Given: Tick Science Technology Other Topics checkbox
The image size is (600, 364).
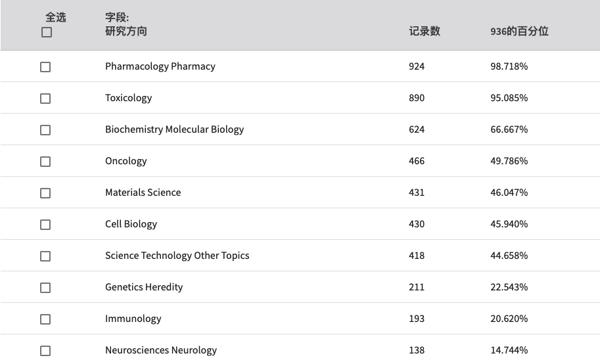Looking at the screenshot, I should (x=45, y=256).
